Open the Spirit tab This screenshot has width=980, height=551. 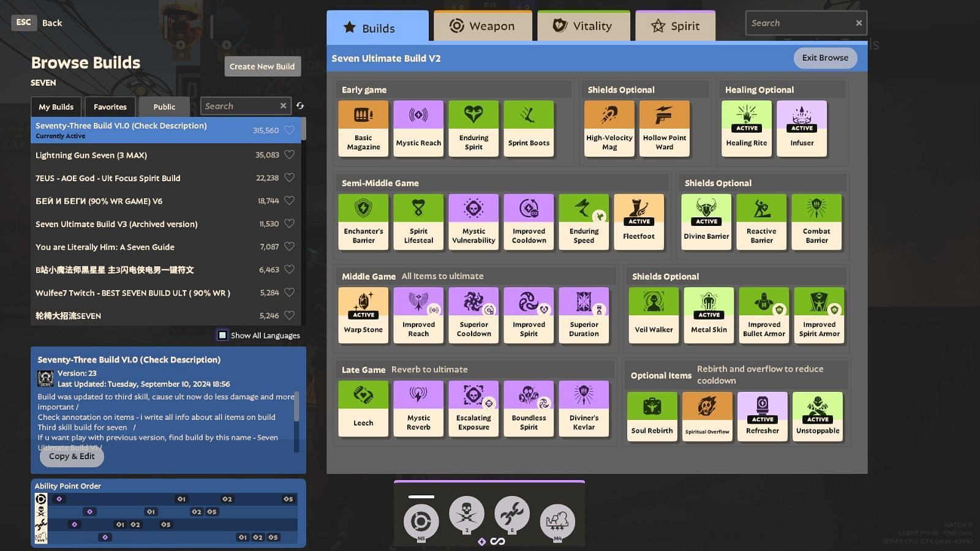pyautogui.click(x=675, y=26)
